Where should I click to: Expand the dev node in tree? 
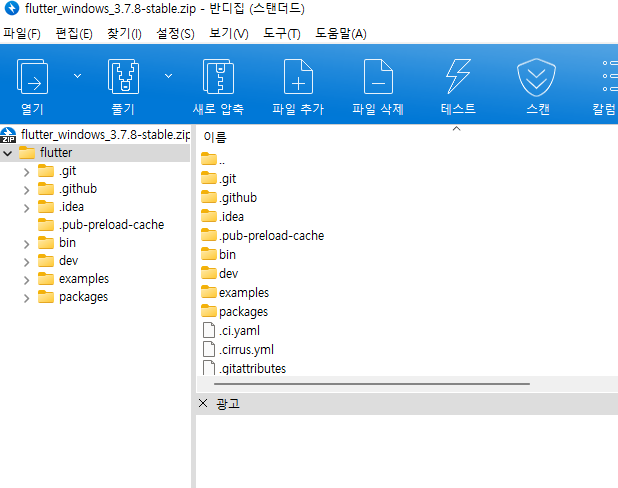click(26, 262)
